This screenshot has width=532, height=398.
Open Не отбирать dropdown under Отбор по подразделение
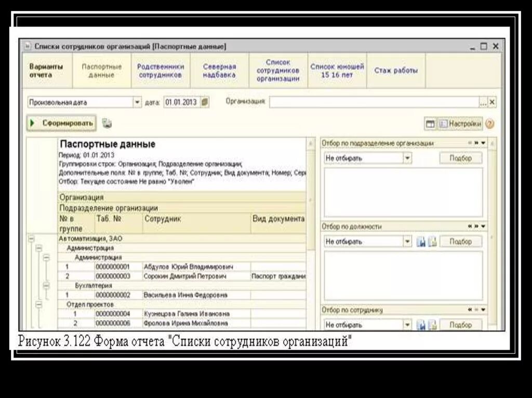pyautogui.click(x=407, y=158)
